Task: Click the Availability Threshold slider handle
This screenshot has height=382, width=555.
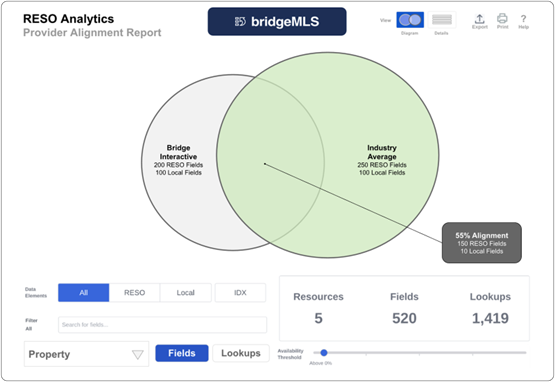Action: [324, 353]
